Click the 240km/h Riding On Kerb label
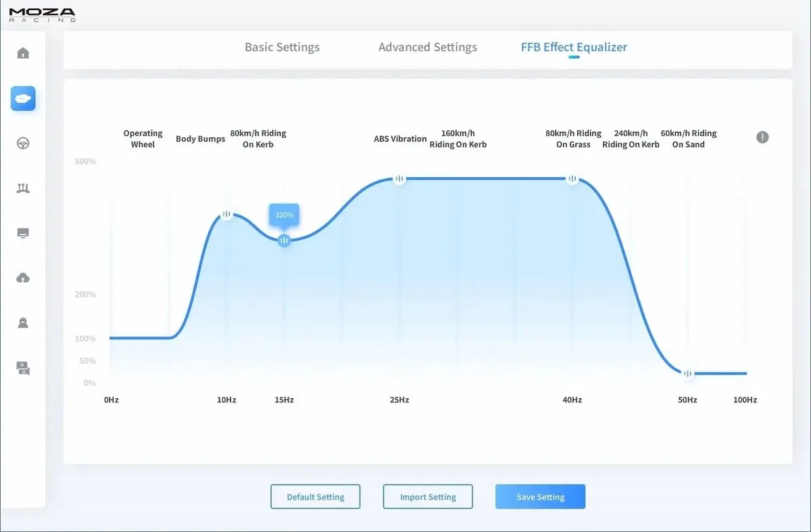 (631, 139)
